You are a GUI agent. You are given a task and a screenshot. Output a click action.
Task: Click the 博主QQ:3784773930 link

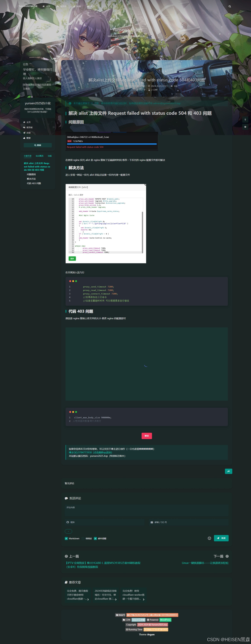point(90,453)
